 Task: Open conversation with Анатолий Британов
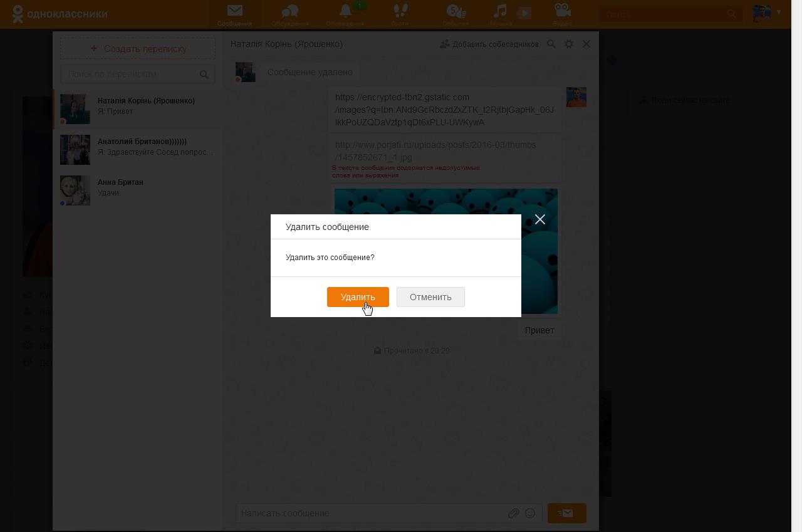coord(137,150)
